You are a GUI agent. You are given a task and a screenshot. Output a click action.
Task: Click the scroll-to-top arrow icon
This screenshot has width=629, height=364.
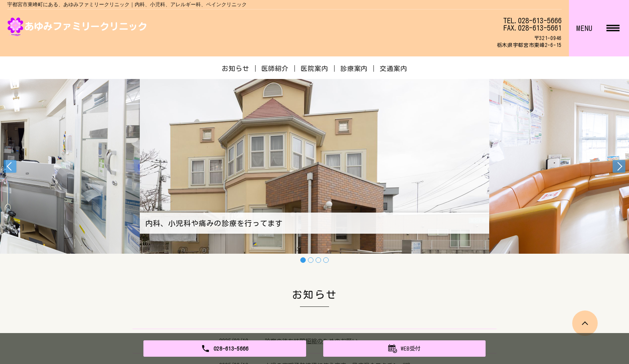(585, 323)
